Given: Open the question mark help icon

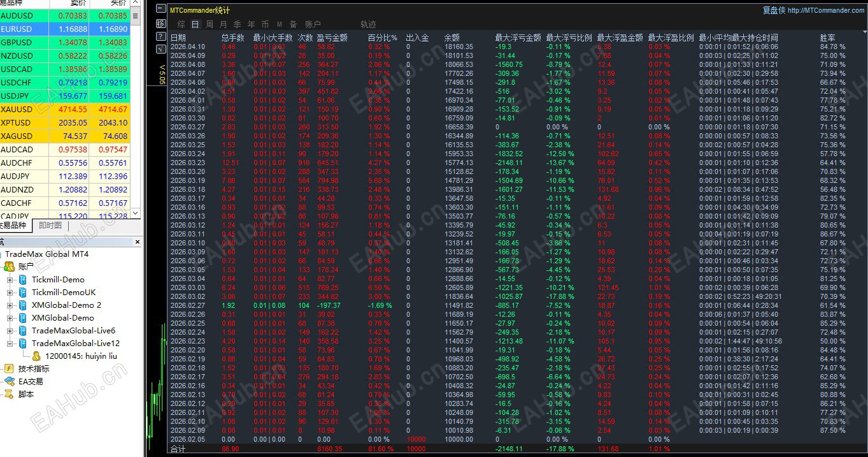Looking at the screenshot, I should click(x=161, y=36).
